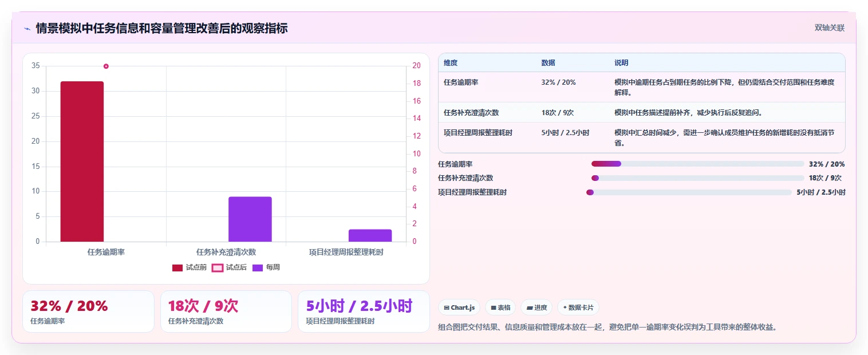The image size is (868, 355).
Task: Click the 5小时 / 2.5小时 progress row value
Action: click(821, 192)
